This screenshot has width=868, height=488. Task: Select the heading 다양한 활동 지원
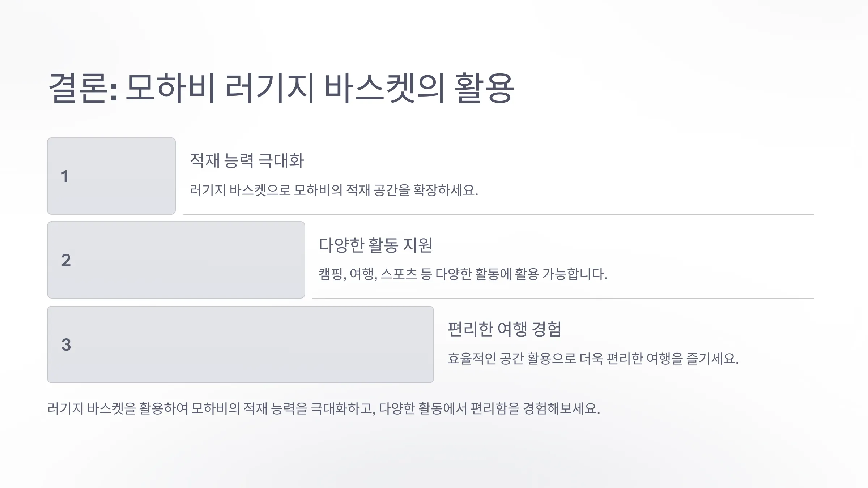coord(375,245)
